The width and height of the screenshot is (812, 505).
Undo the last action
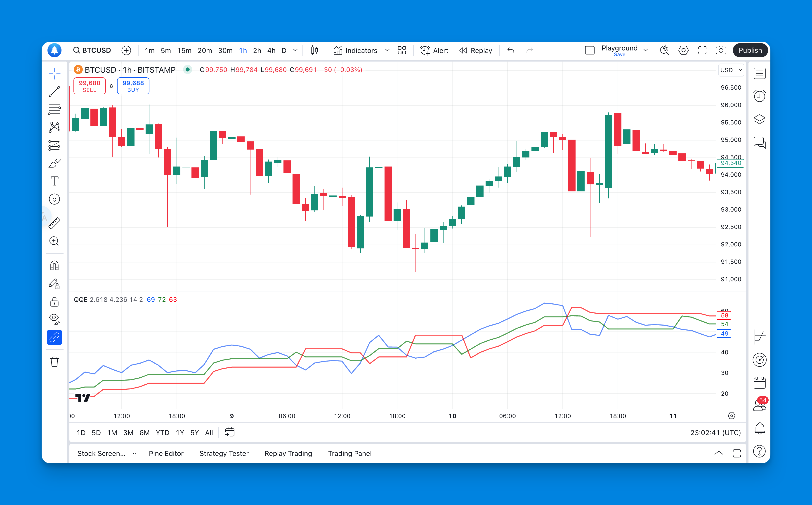tap(511, 50)
